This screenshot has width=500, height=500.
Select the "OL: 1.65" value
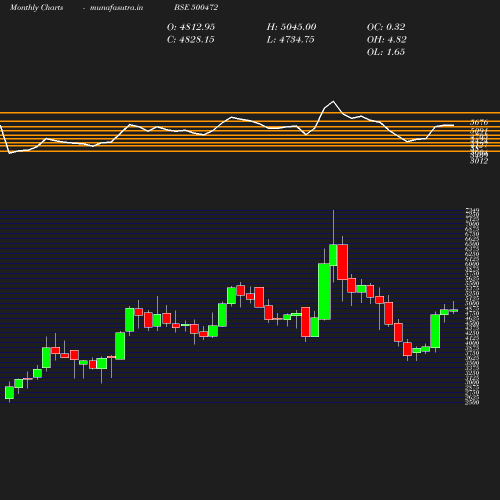pyautogui.click(x=386, y=52)
